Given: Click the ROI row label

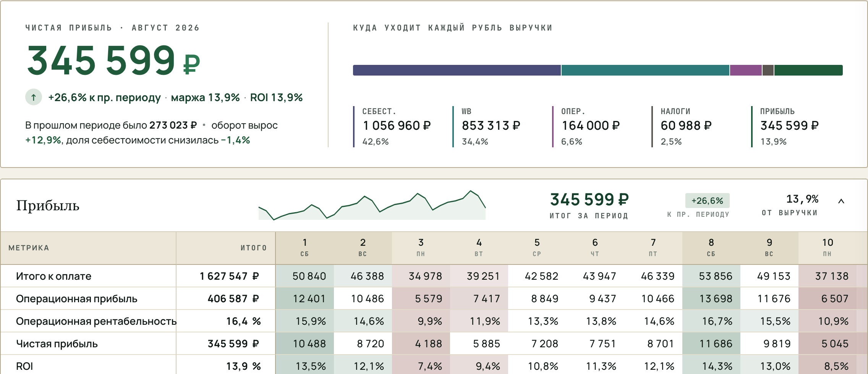Looking at the screenshot, I should click(24, 366).
